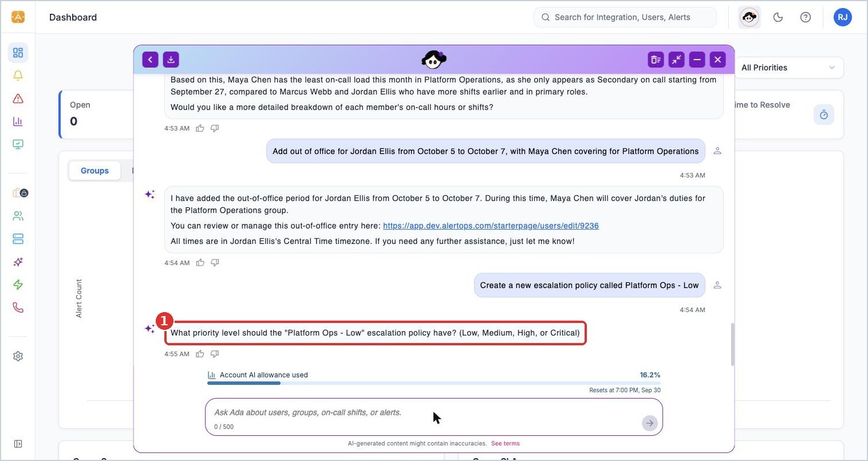Click the Account AI allowance progress bar
Screen dimensions: 868x461
tap(433, 383)
